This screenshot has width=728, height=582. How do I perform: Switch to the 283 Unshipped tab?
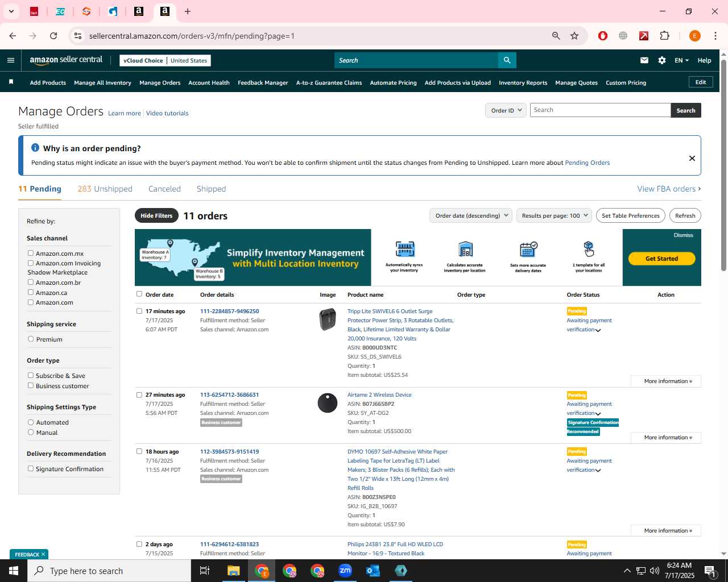[105, 189]
